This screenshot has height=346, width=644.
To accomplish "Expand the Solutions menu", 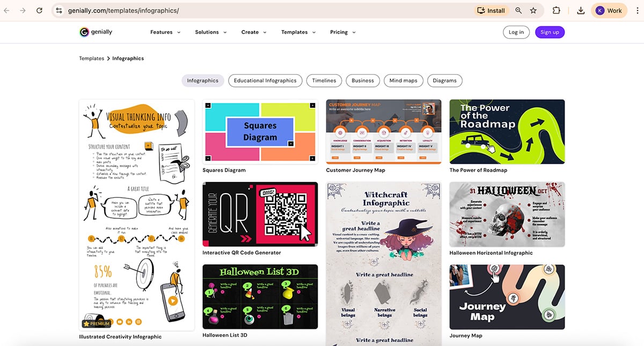I will [210, 32].
